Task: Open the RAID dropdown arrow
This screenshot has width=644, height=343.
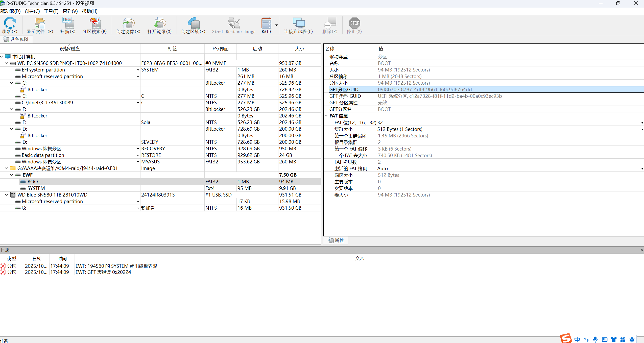Action: [x=276, y=25]
